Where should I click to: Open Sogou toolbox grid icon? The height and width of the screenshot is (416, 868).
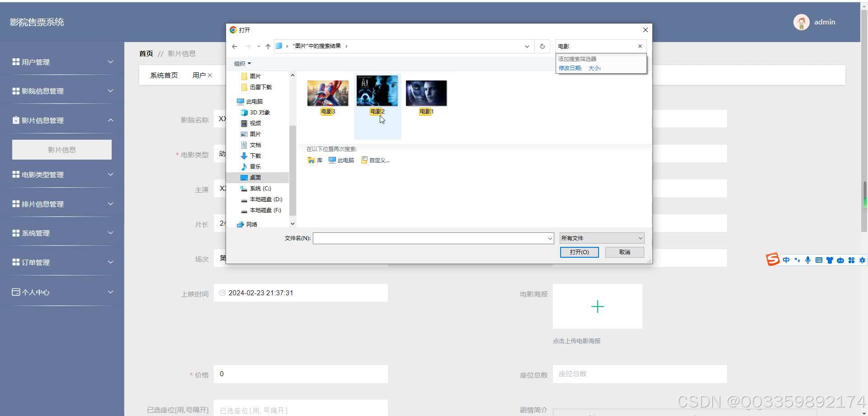coord(851,260)
